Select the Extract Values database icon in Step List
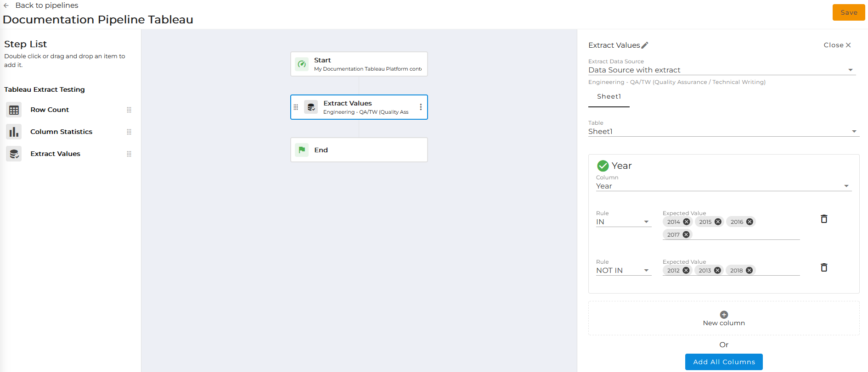The height and width of the screenshot is (372, 868). tap(14, 154)
